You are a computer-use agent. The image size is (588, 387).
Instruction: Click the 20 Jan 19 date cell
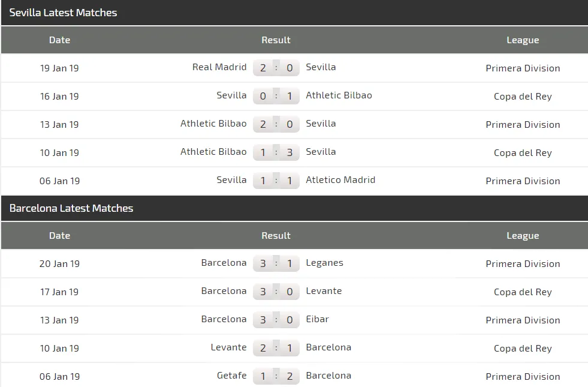[59, 263]
